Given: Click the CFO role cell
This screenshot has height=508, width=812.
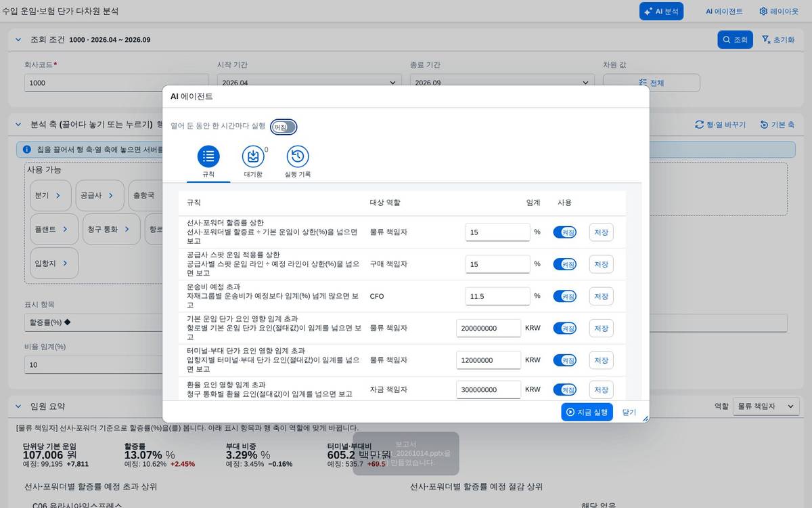Looking at the screenshot, I should (377, 296).
